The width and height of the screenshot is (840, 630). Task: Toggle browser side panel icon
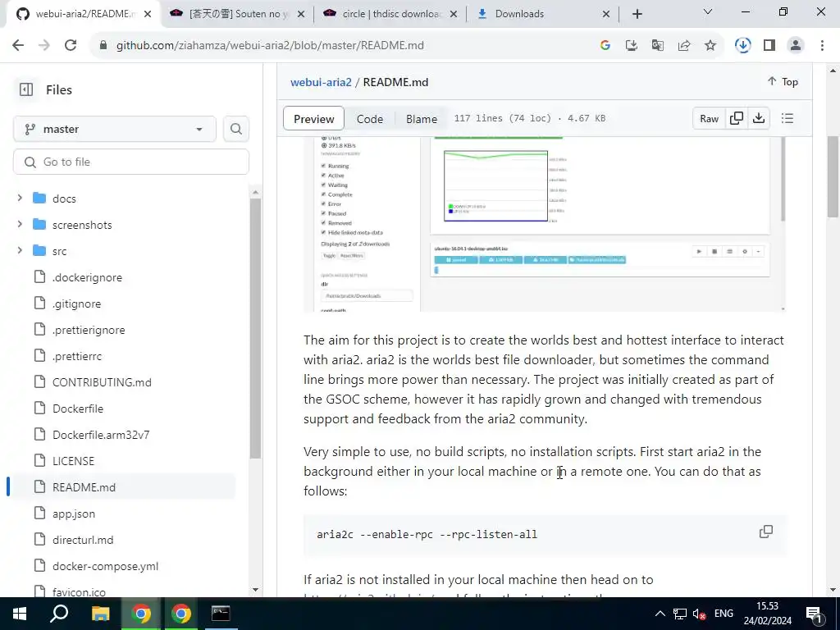pyautogui.click(x=769, y=46)
